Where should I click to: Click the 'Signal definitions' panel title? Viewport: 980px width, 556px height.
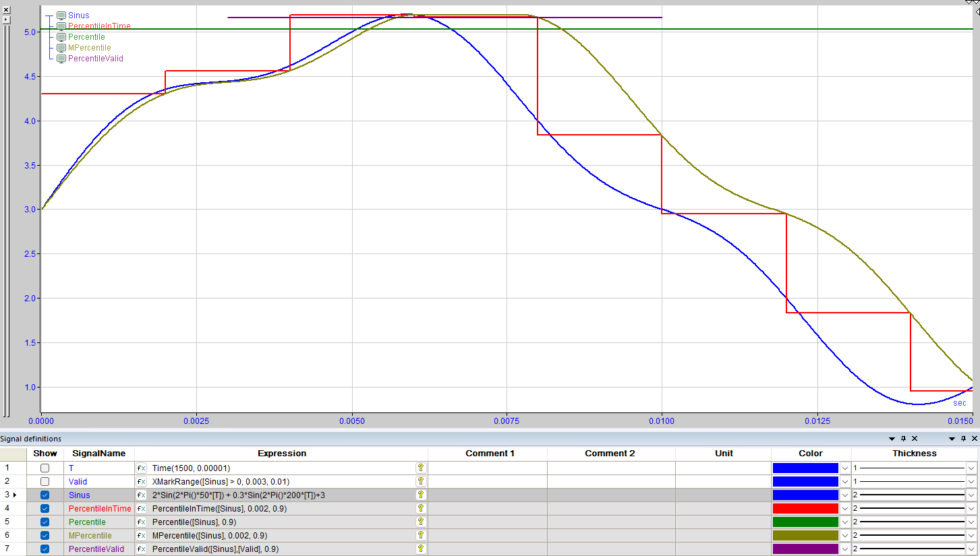30,439
